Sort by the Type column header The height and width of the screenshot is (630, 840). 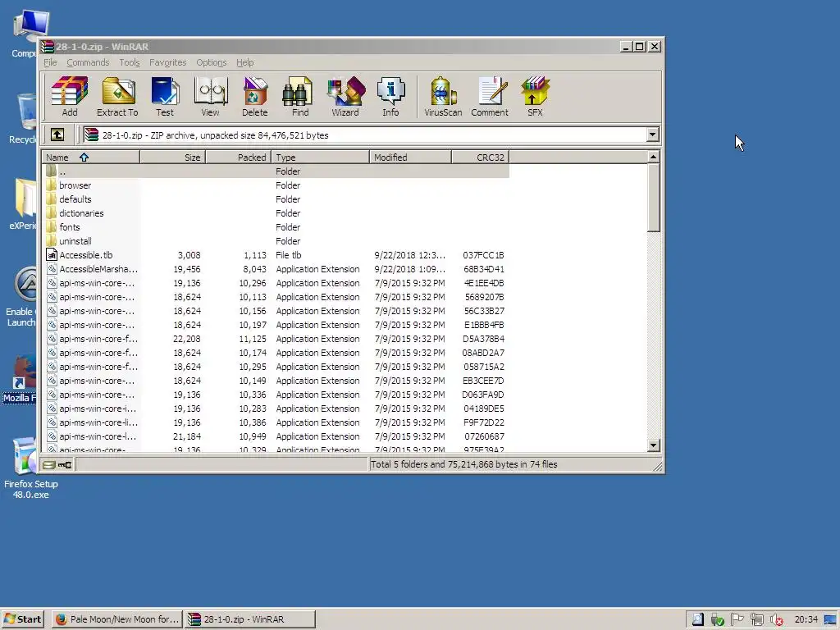click(321, 157)
